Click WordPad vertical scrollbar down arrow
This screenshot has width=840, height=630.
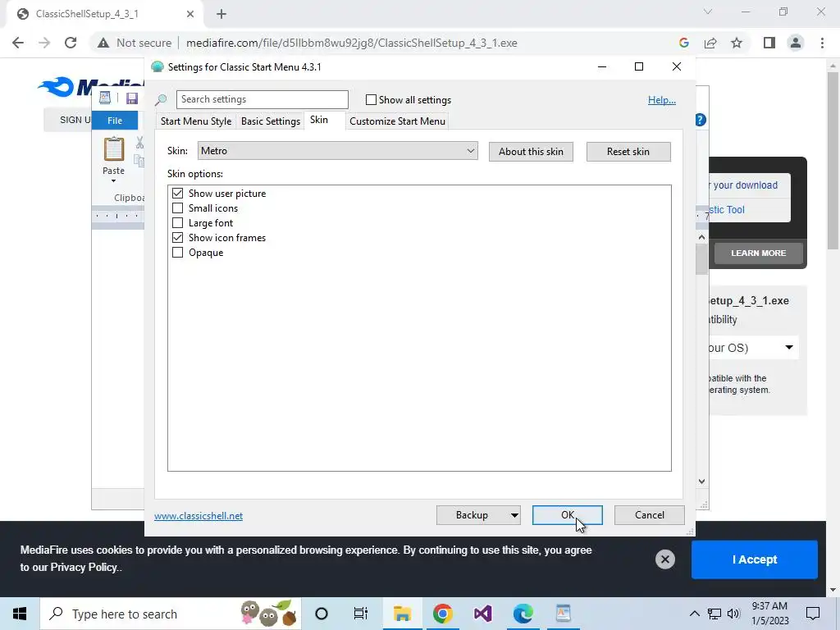pos(702,482)
